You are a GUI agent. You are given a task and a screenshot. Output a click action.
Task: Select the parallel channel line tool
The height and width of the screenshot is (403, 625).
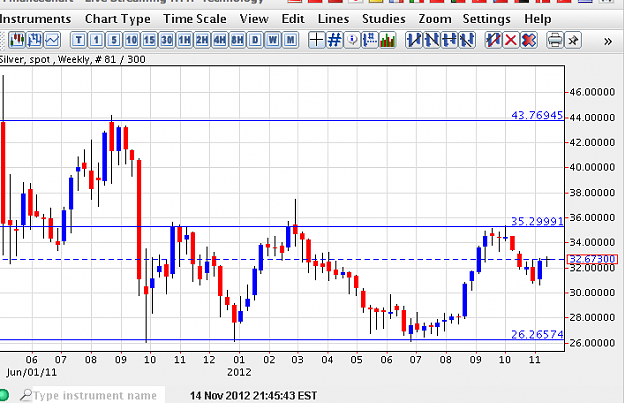pyautogui.click(x=467, y=40)
